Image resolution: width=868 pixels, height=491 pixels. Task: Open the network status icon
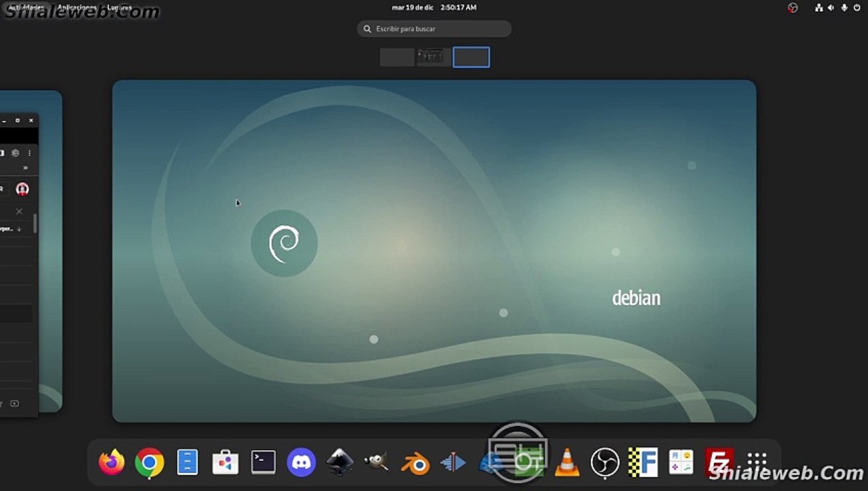pos(819,8)
